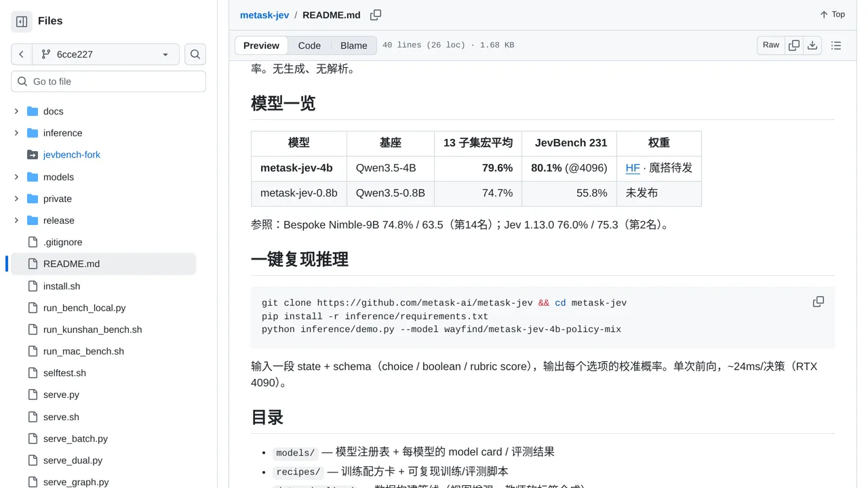This screenshot has width=868, height=488.
Task: Click the metask-jev-4b table cell
Action: pyautogui.click(x=299, y=168)
